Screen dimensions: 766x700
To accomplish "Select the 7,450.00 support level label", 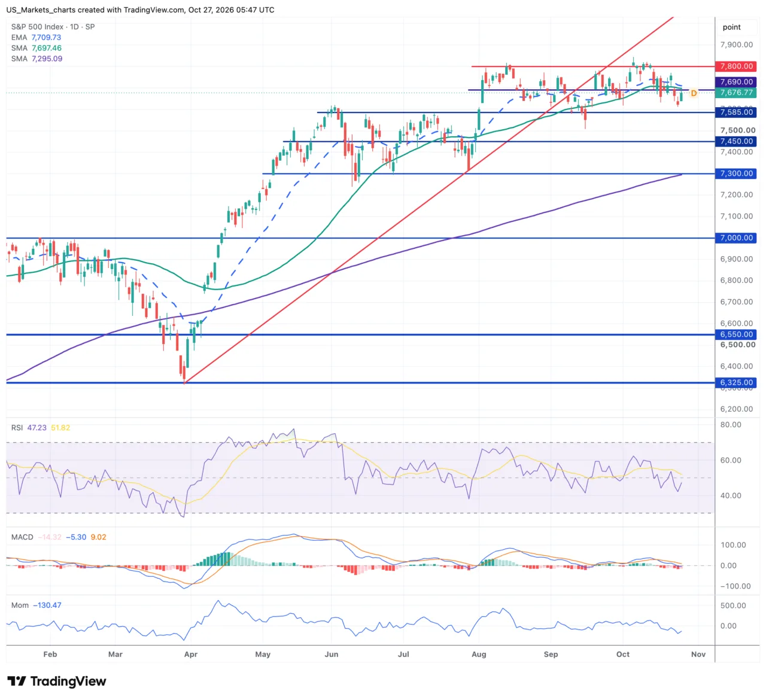I will (737, 142).
